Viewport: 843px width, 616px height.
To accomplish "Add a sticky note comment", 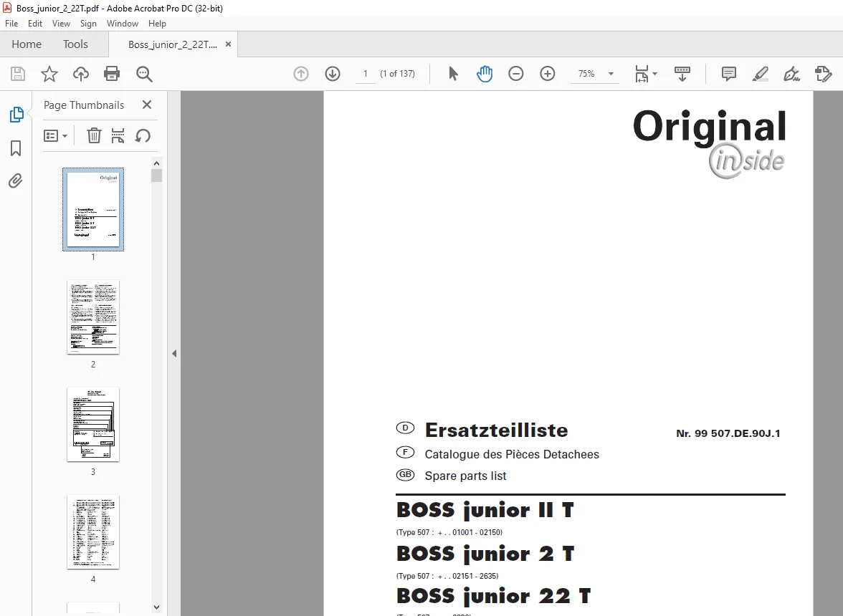I will 728,74.
